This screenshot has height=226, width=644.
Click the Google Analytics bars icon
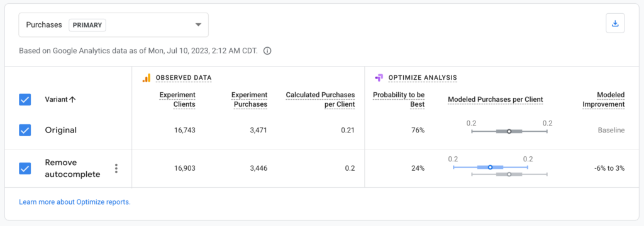pos(146,78)
